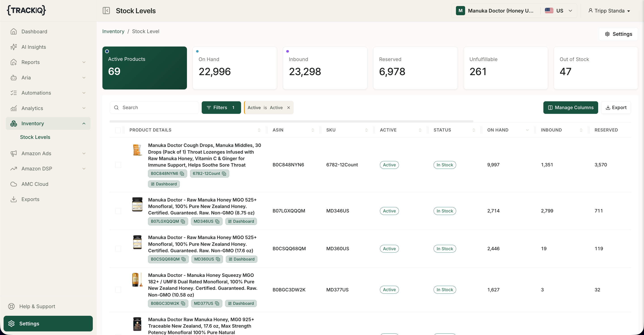Expand the Reports submenu chevron
Viewport: 644px width, 335px height.
(84, 62)
